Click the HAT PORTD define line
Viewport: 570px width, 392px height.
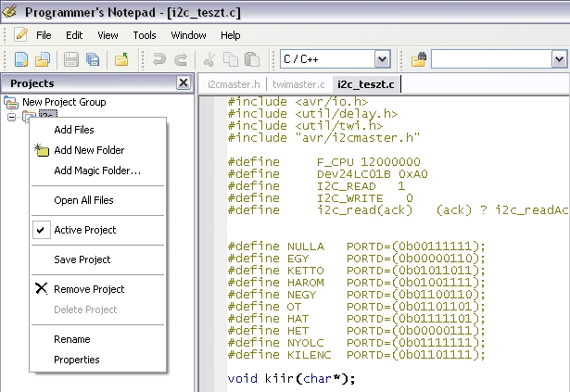click(x=356, y=319)
